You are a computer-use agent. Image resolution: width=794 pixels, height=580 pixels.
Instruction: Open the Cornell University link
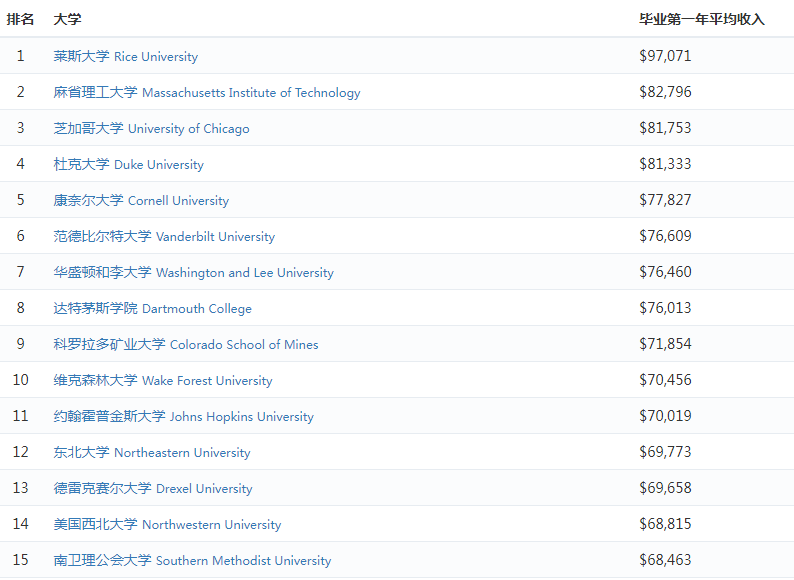(141, 201)
